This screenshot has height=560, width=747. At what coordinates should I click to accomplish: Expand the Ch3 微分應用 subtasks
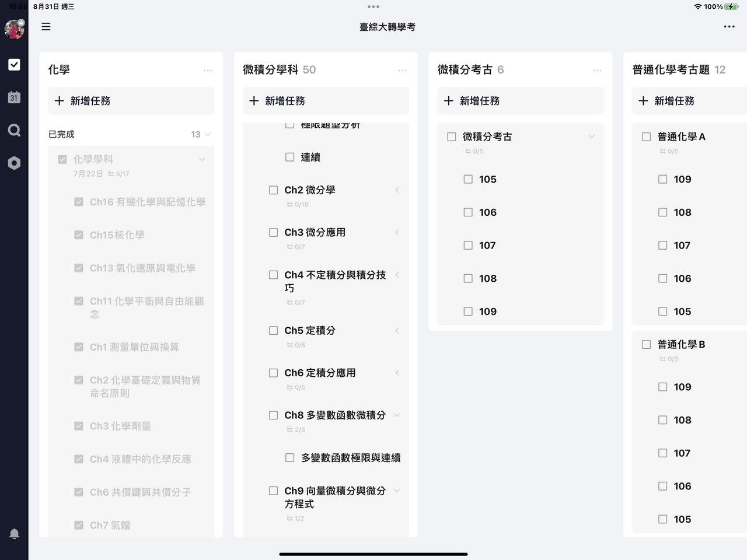[397, 232]
